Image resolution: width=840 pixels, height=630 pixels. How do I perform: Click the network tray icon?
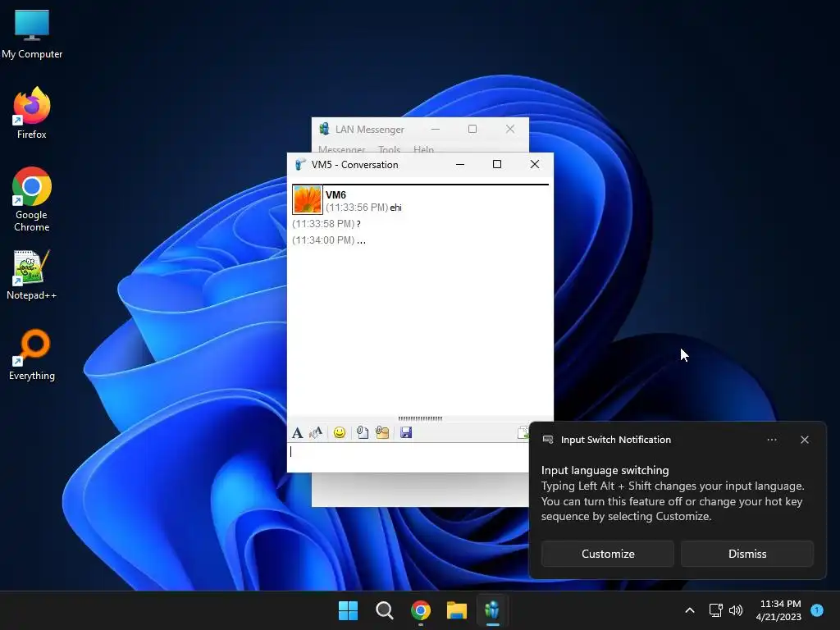pos(715,610)
